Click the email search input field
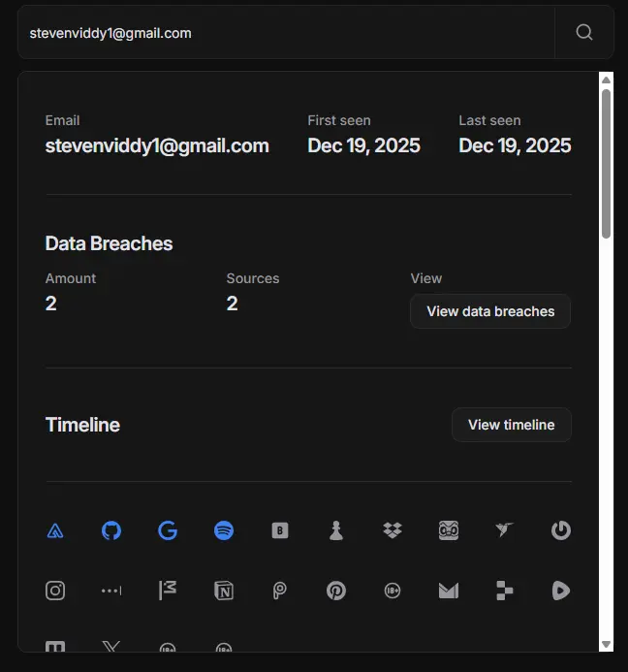 (286, 33)
